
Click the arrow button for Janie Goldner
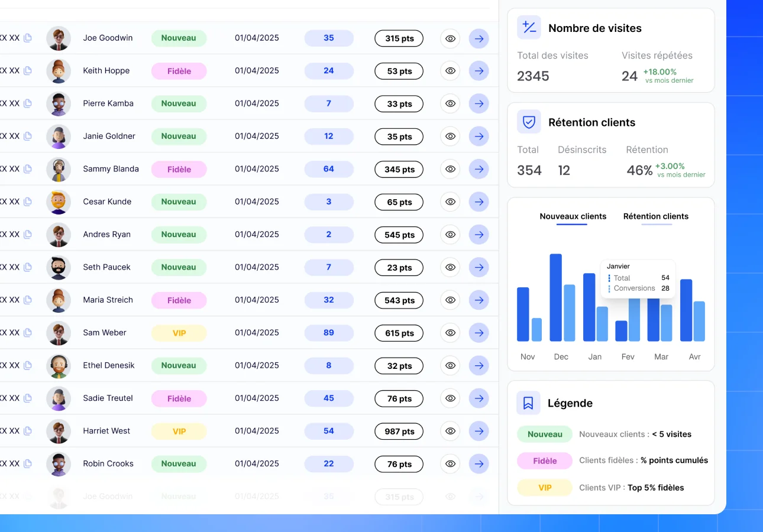tap(479, 137)
